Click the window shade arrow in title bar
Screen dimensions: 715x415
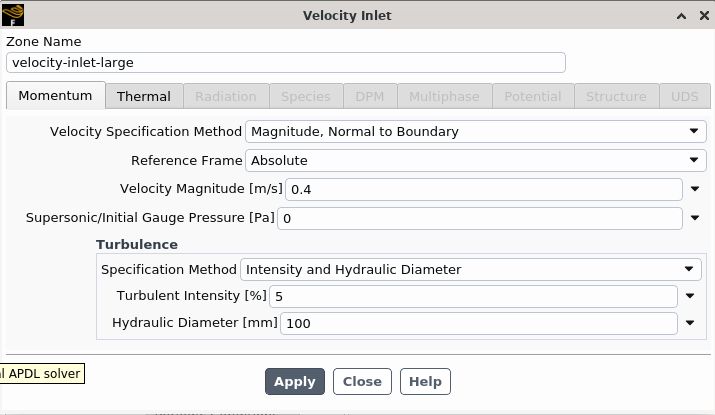(680, 15)
